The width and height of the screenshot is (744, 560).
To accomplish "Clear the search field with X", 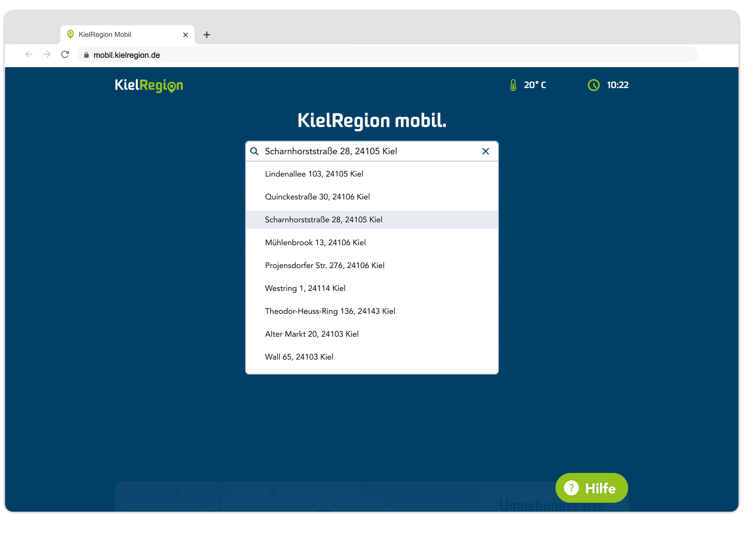I will [x=485, y=151].
